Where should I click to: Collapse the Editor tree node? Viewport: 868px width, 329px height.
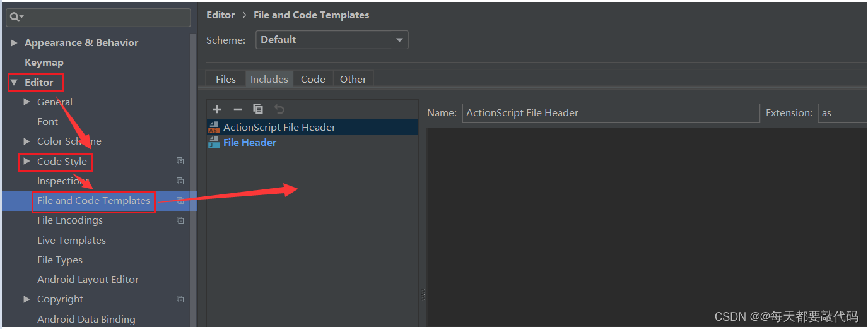(x=14, y=82)
